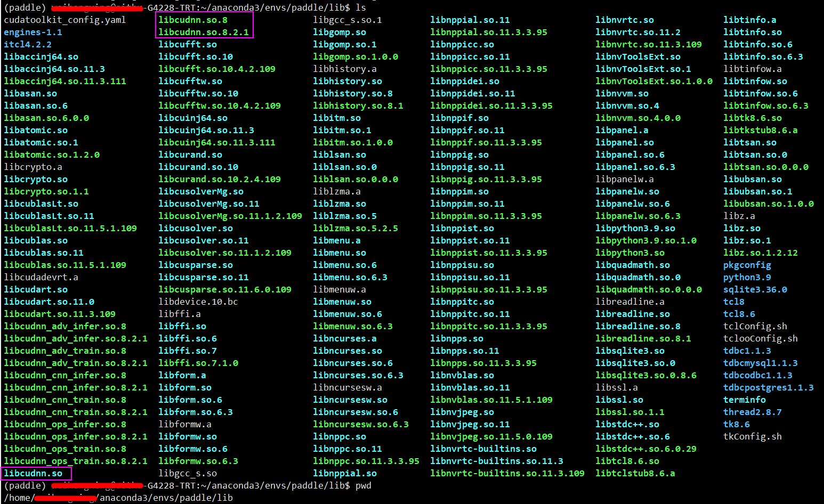The image size is (824, 504).
Task: Select libcuinj64.so.11.3.111
Action: (217, 142)
